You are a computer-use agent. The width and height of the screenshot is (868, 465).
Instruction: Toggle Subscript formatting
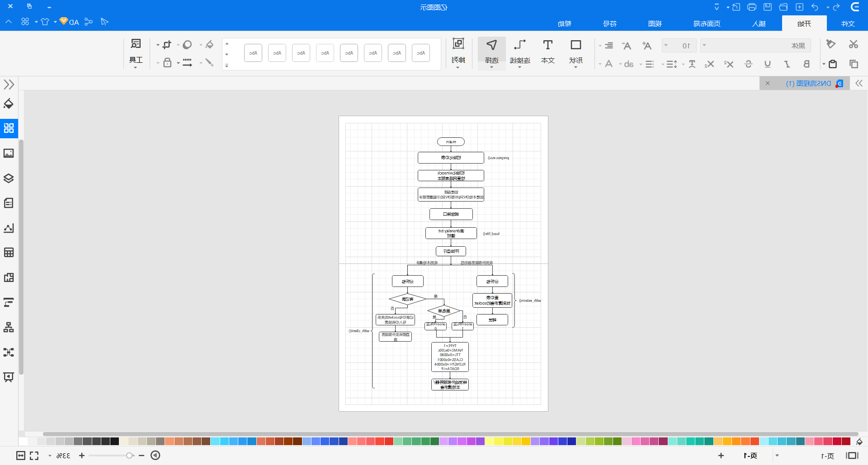point(709,64)
